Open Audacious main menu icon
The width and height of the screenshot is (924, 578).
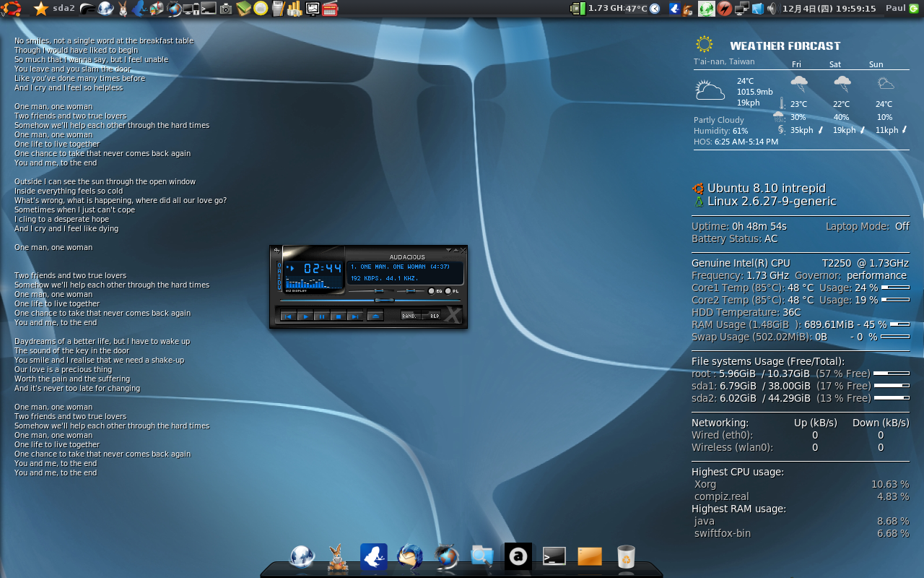coord(276,251)
